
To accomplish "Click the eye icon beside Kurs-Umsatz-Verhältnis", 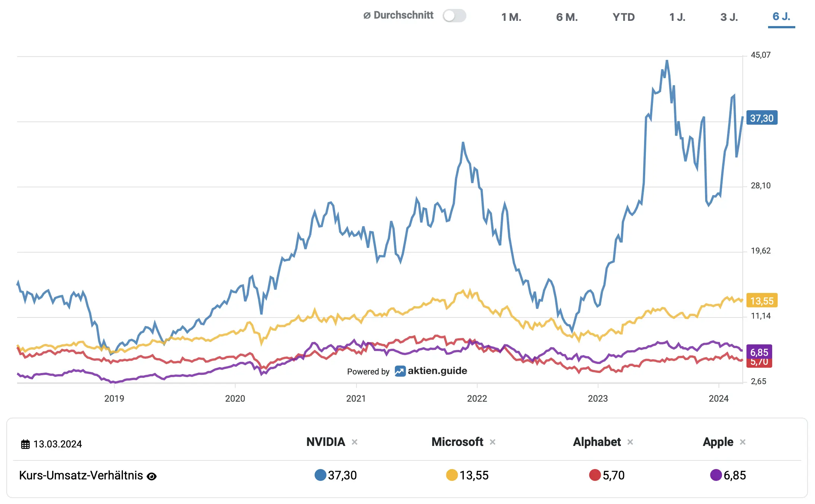I will pos(152,476).
